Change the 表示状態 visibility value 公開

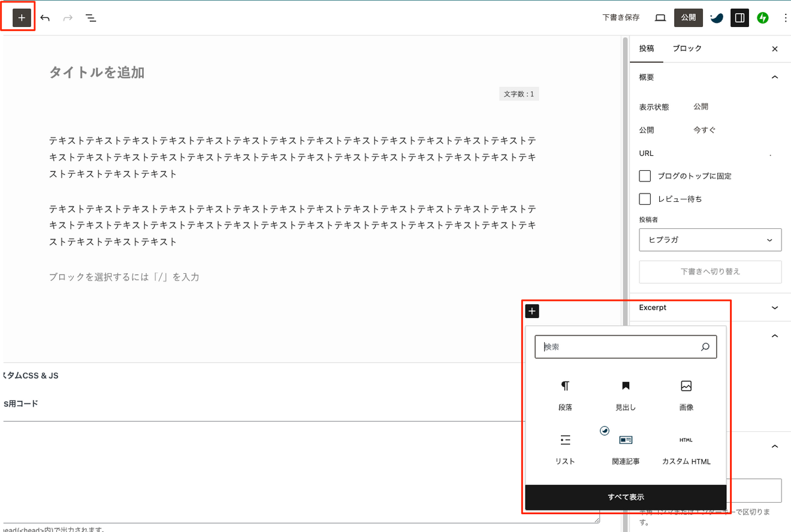click(701, 107)
